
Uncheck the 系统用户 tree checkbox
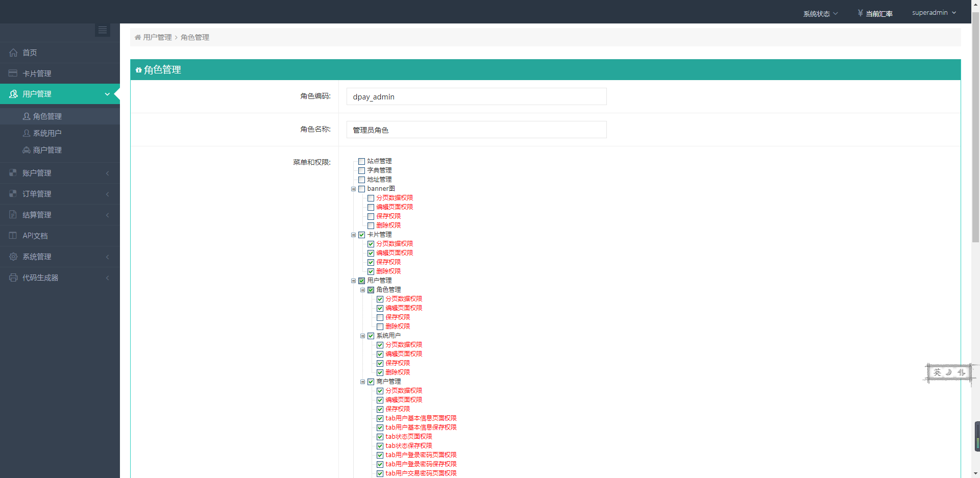pos(371,336)
